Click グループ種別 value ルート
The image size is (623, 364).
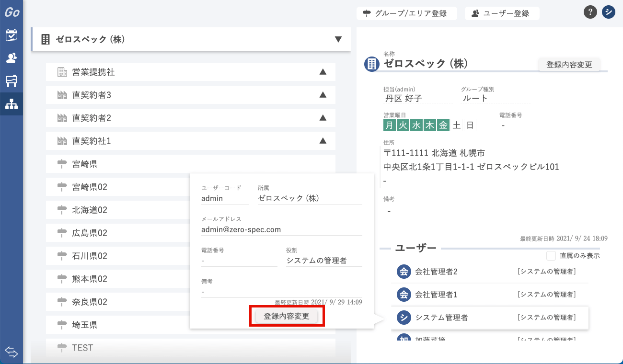coord(475,99)
